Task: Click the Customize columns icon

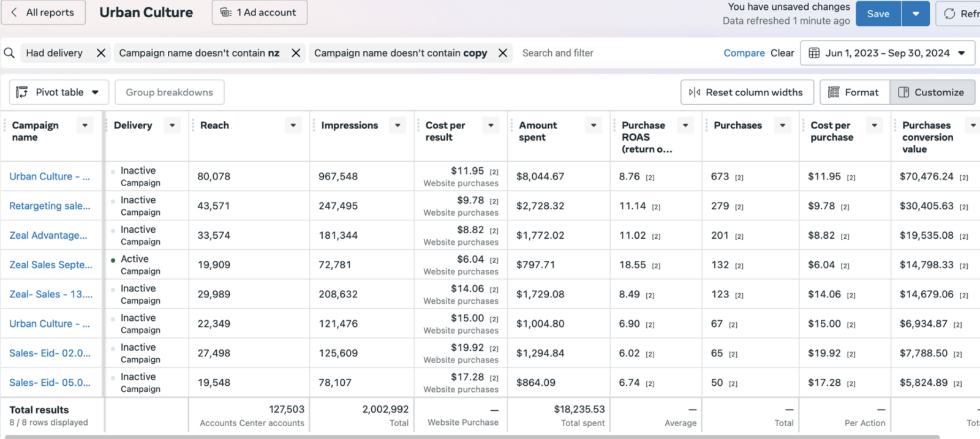Action: (x=903, y=92)
